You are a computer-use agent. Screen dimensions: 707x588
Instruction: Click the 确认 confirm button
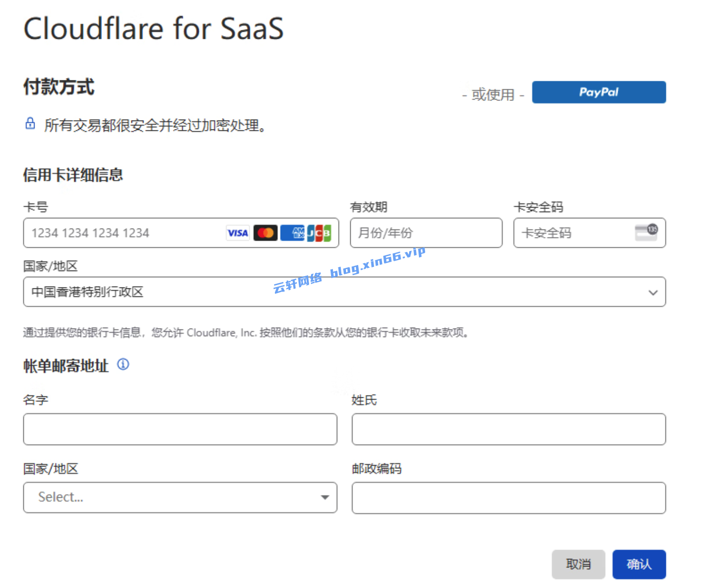(x=639, y=564)
